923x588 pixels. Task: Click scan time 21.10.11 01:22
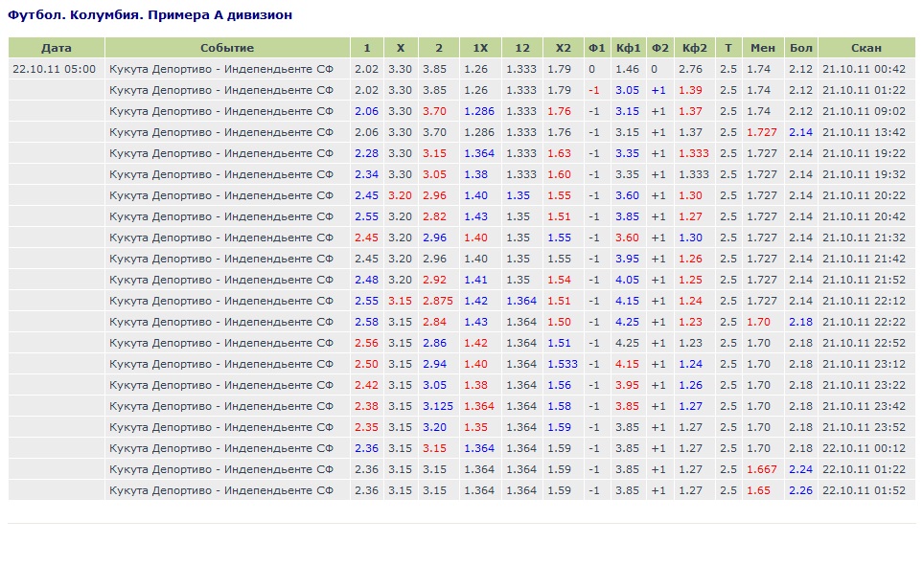[865, 90]
